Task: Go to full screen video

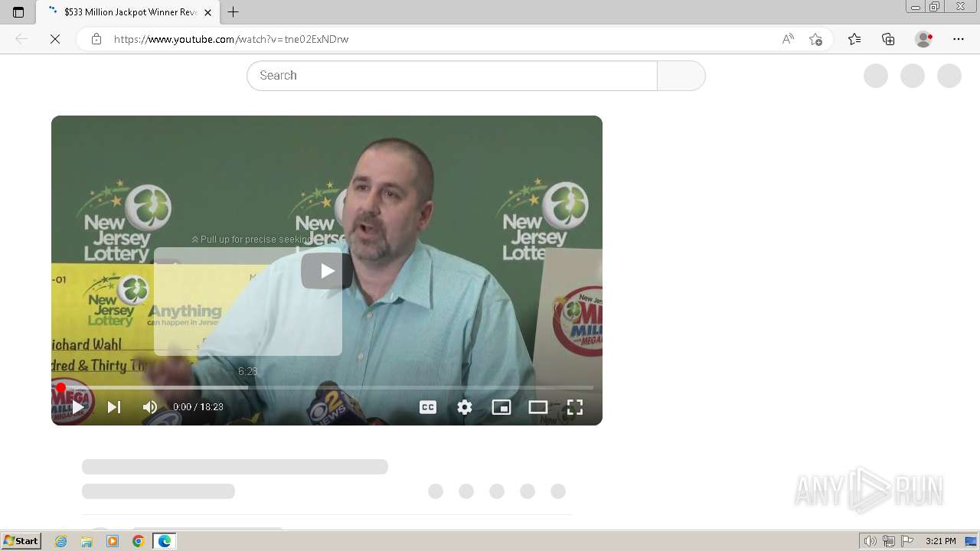Action: tap(575, 407)
